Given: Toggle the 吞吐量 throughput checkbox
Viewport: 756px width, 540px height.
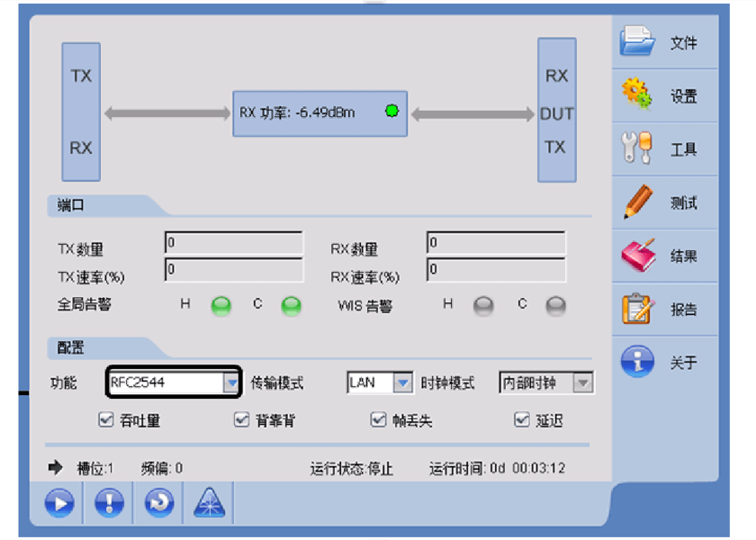Looking at the screenshot, I should pos(106,419).
